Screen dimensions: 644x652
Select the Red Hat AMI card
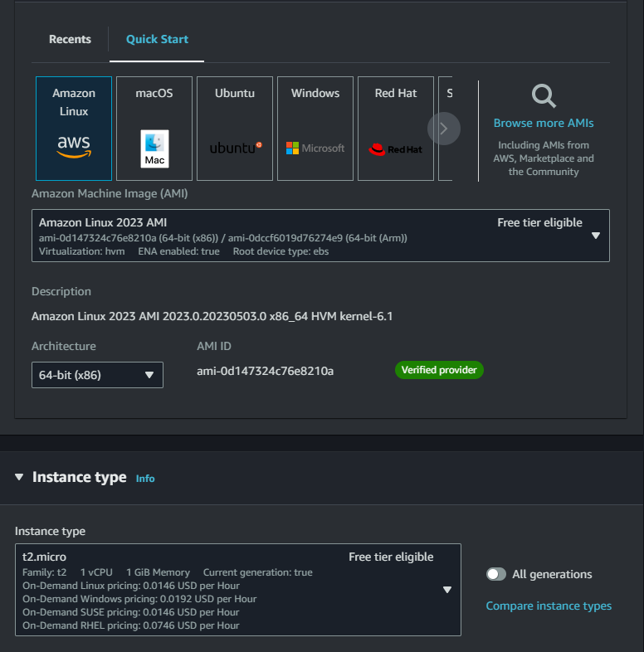click(396, 129)
